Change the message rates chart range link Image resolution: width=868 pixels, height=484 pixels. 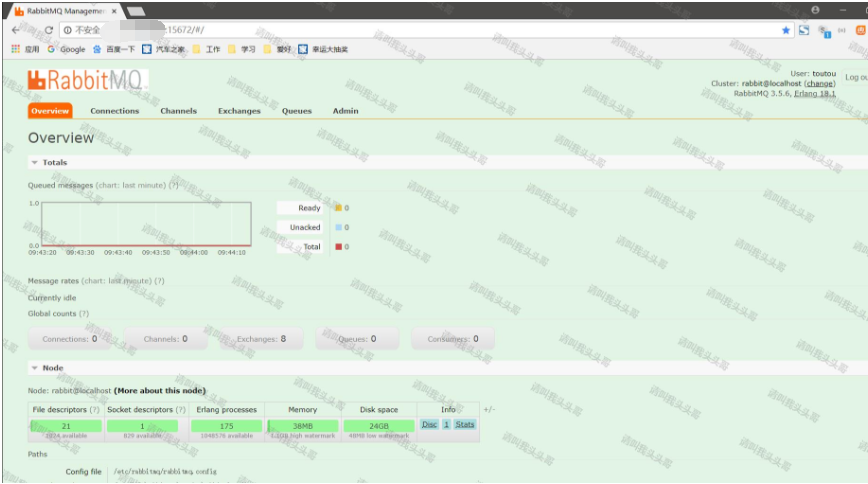[x=117, y=281]
